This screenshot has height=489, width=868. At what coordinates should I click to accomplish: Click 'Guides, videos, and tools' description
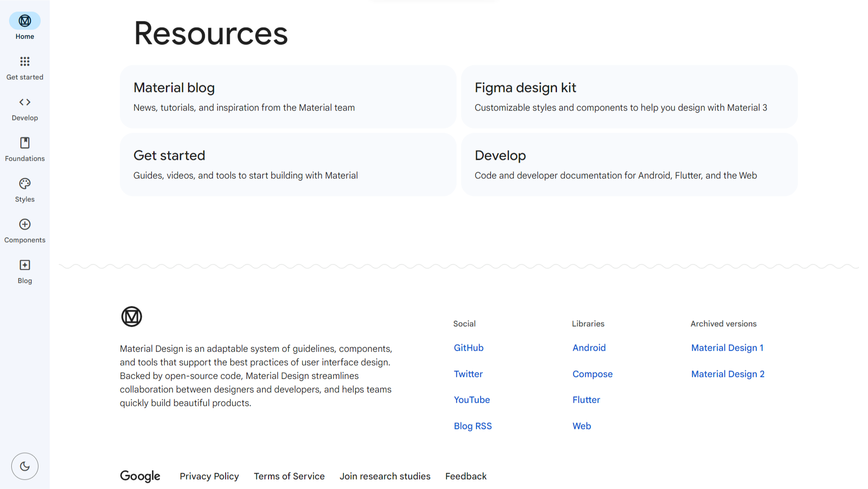tap(245, 176)
